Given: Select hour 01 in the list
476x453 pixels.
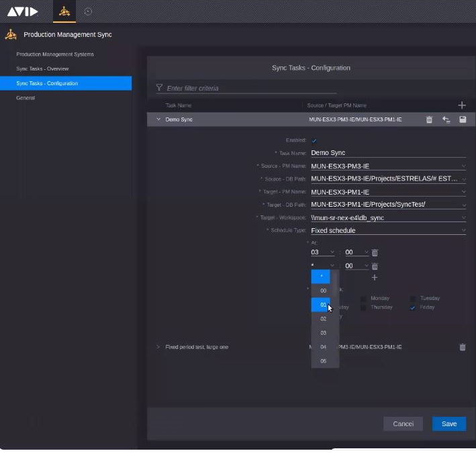Looking at the screenshot, I should (x=321, y=305).
